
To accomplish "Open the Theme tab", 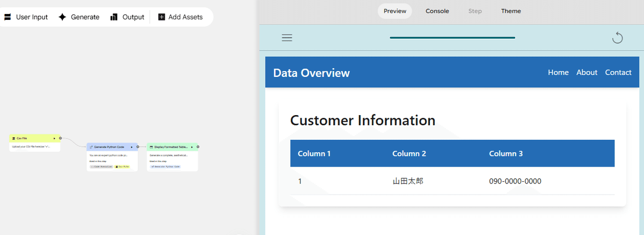I will (511, 11).
